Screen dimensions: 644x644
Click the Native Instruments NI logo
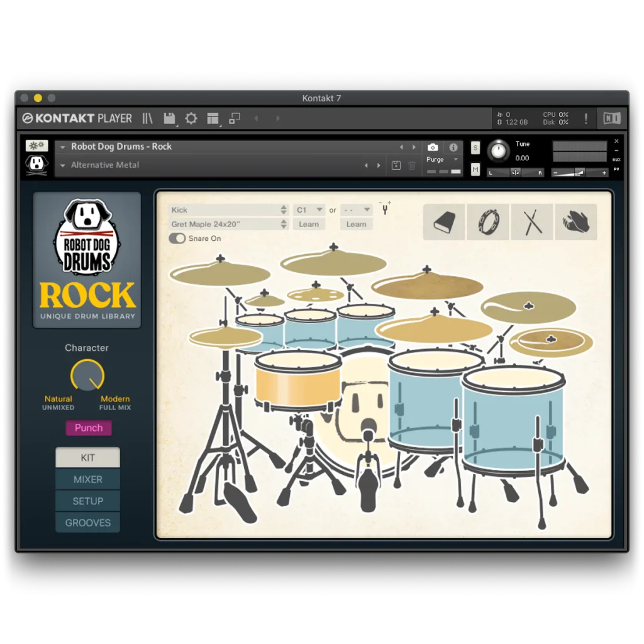click(x=611, y=119)
